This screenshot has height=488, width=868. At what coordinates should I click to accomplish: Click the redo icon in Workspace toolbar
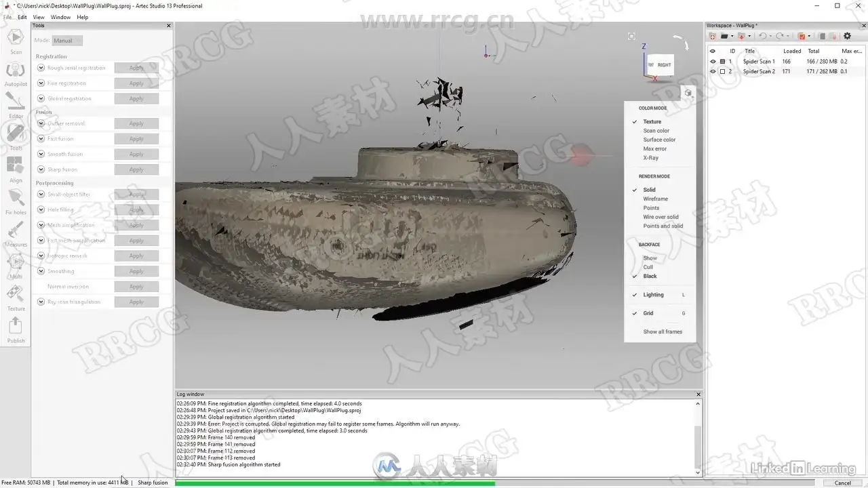point(779,36)
